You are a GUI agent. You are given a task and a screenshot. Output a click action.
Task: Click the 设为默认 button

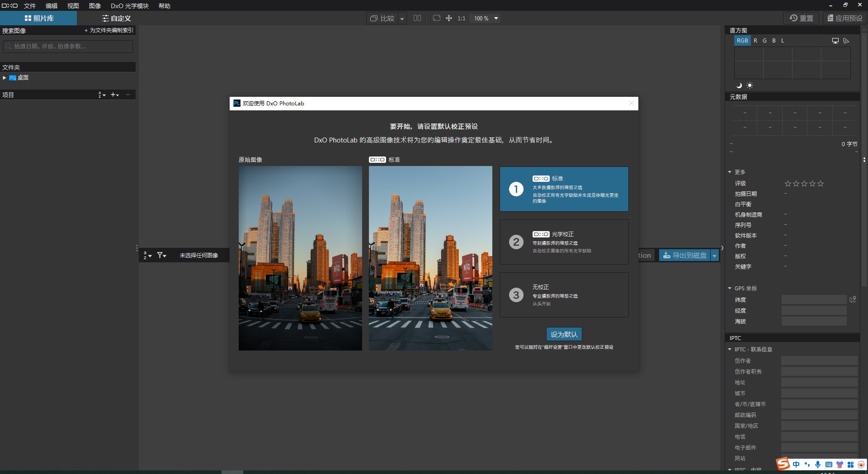point(564,334)
